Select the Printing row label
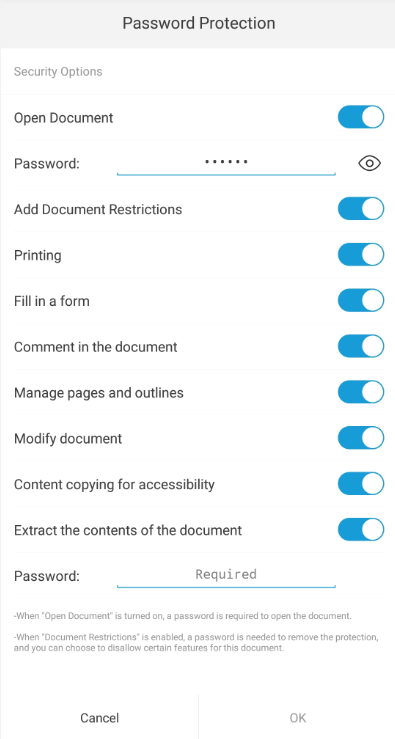 click(38, 255)
